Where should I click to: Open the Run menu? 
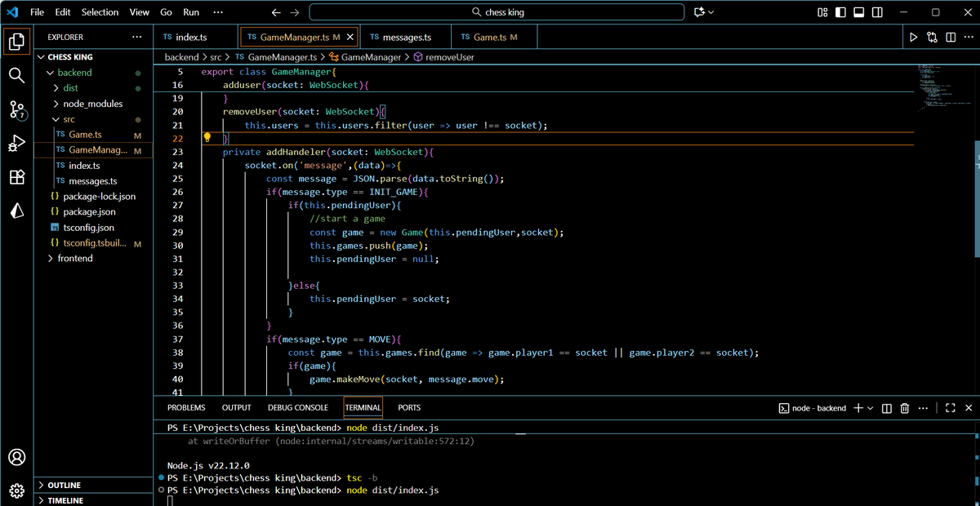tap(191, 12)
